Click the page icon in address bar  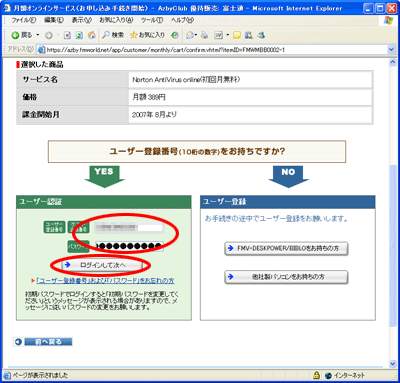point(41,50)
